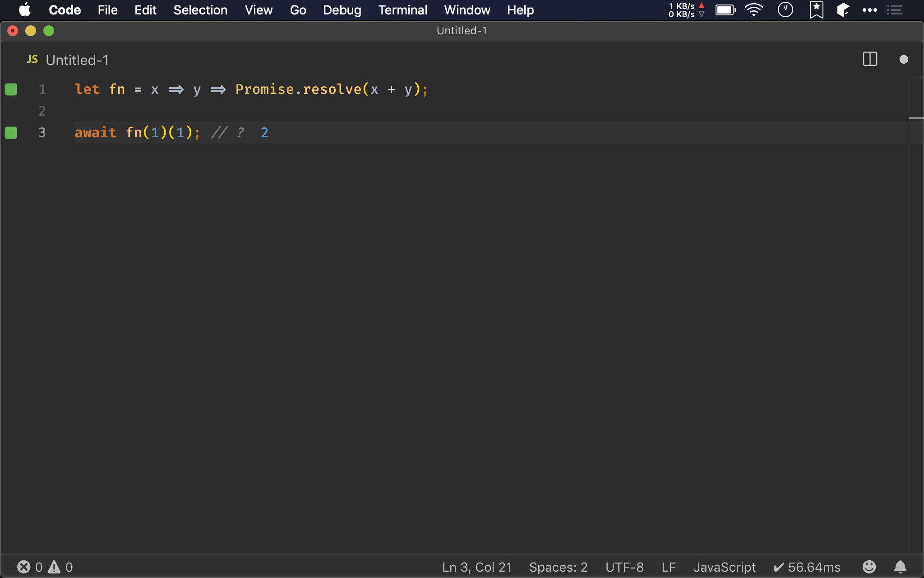Open the Spaces: 2 indentation selector
The height and width of the screenshot is (578, 924).
(558, 567)
